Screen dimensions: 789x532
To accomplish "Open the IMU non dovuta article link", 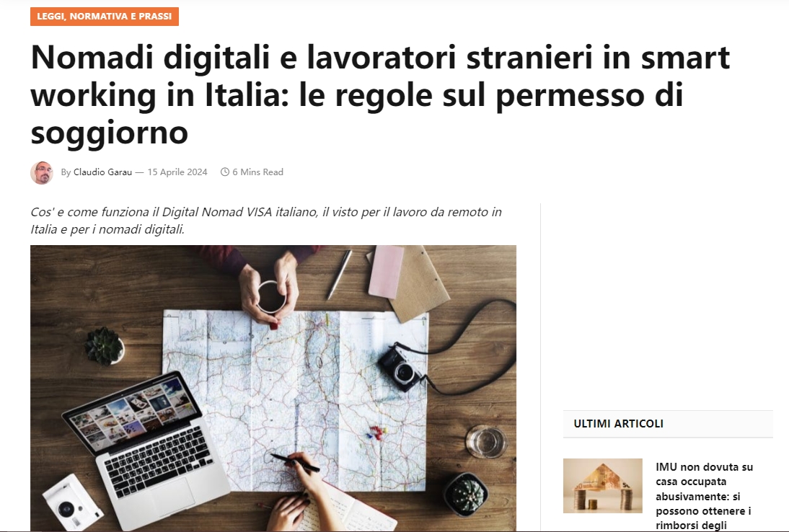I will click(x=705, y=496).
